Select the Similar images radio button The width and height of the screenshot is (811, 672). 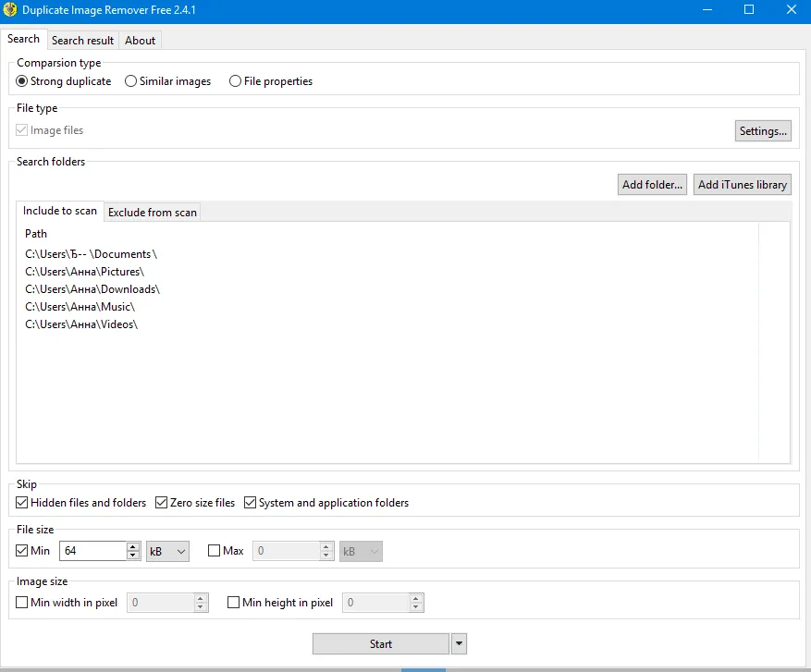click(131, 81)
